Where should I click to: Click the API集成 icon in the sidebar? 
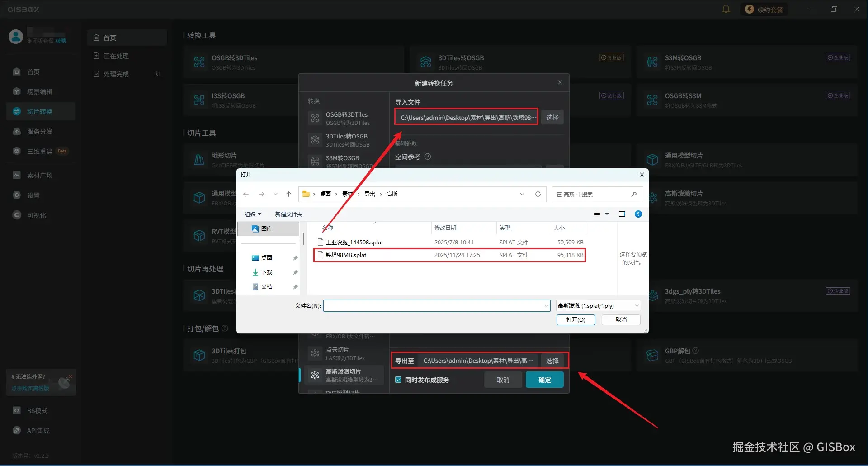[x=17, y=430]
